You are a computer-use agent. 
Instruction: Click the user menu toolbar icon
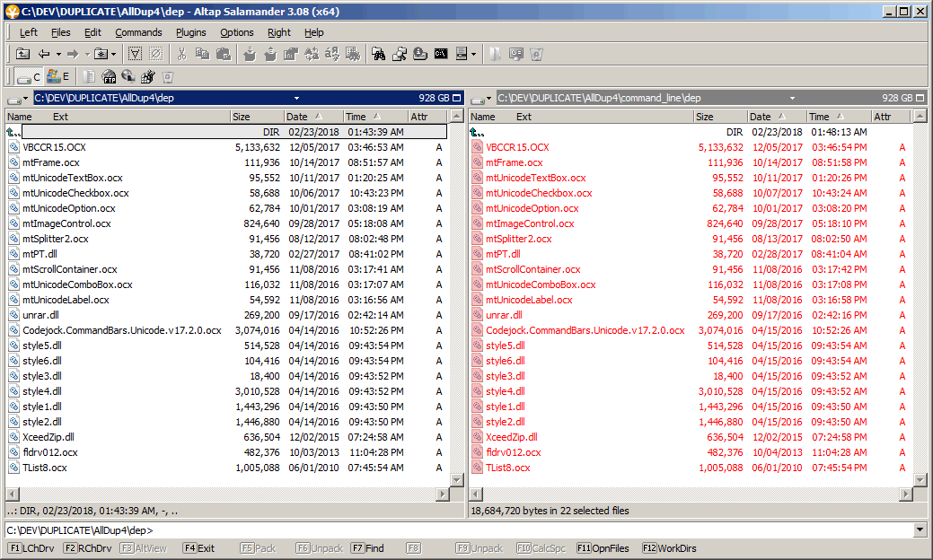click(x=462, y=54)
